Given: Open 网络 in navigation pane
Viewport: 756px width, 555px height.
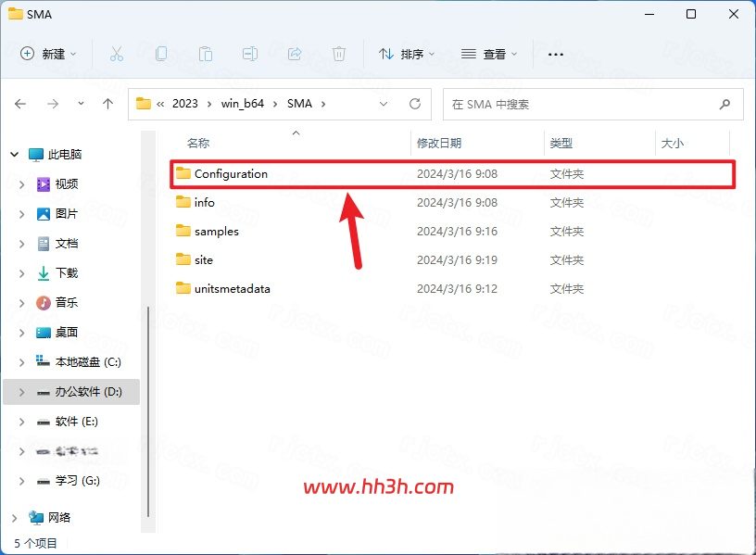Looking at the screenshot, I should [x=59, y=517].
